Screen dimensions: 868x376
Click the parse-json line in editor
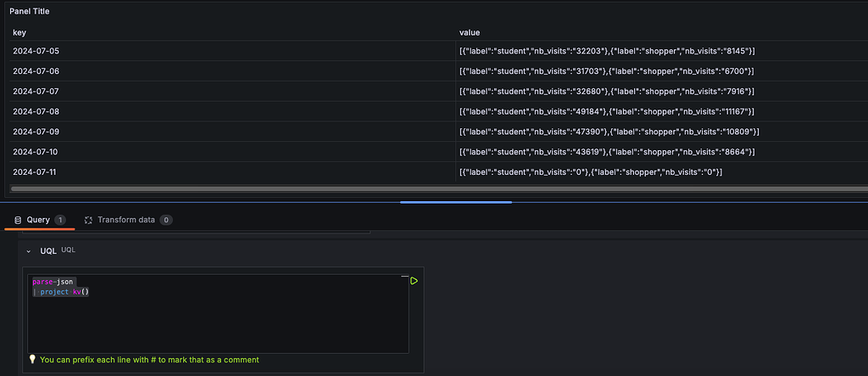coord(53,282)
